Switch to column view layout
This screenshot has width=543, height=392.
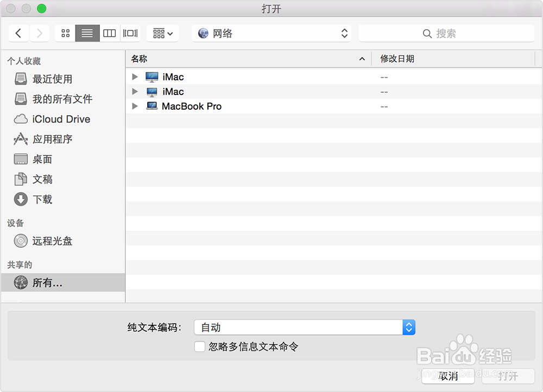point(109,33)
